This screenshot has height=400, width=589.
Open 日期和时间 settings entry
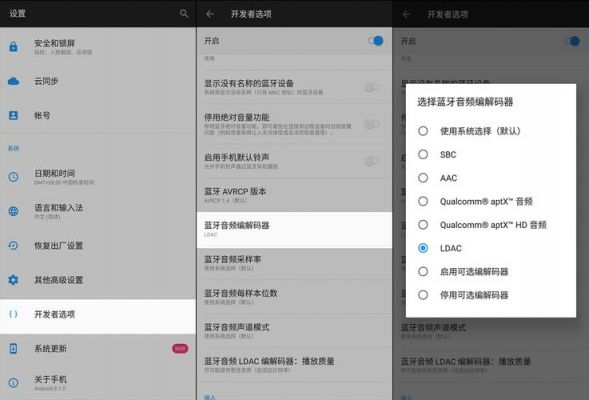point(98,177)
